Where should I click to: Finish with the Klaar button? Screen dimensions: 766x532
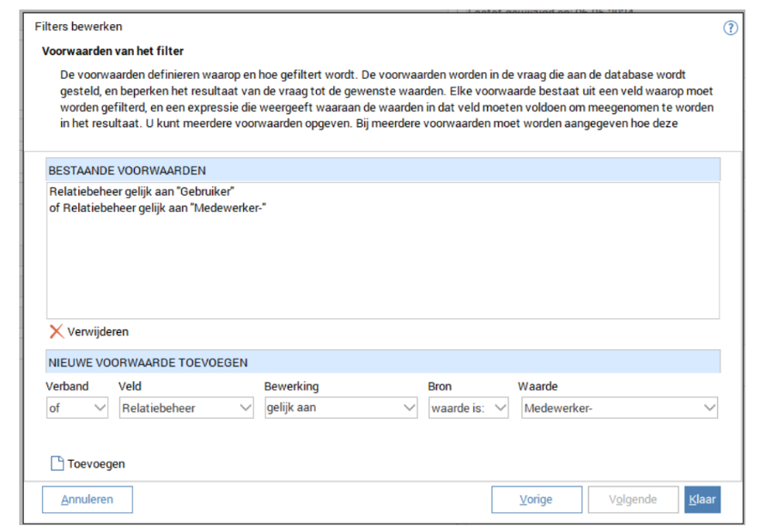pos(702,499)
